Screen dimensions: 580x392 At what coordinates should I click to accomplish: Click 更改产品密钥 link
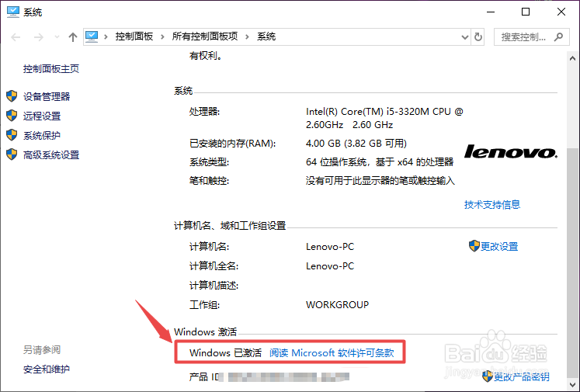pos(521,376)
